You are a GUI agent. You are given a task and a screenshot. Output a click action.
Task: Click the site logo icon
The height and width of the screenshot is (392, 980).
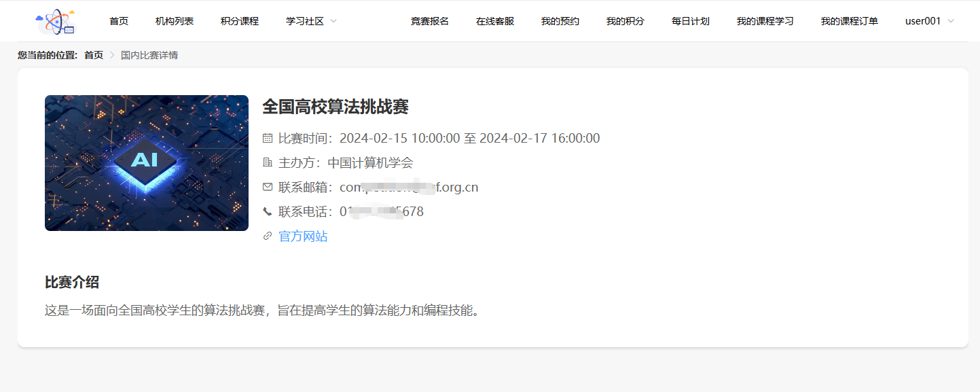(56, 21)
